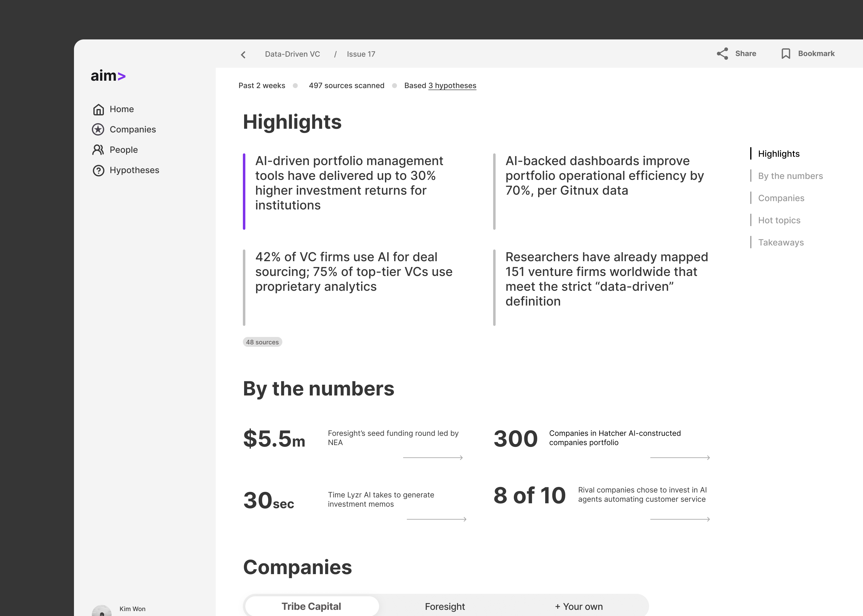Select the Tribe Capital tab
The image size is (863, 616).
point(311,606)
